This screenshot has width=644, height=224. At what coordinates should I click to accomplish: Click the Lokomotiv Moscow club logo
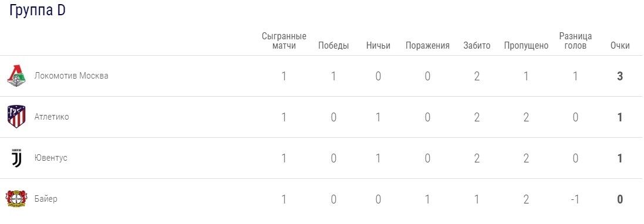[x=16, y=76]
